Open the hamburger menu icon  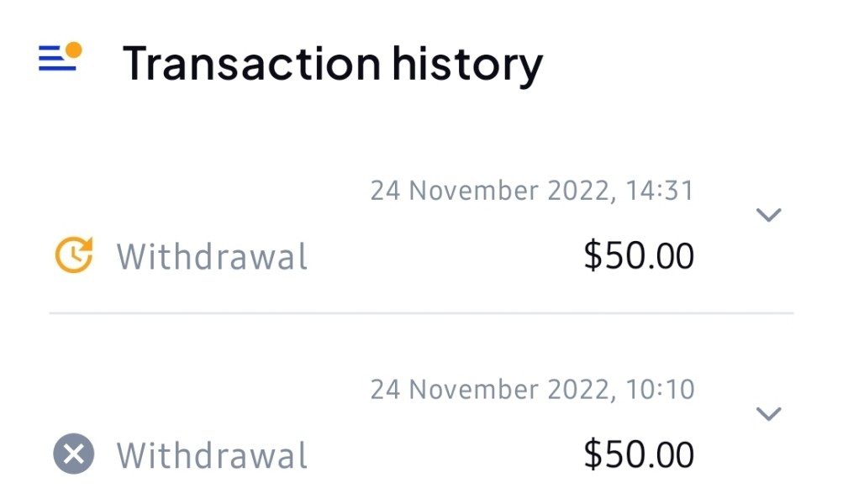point(59,60)
